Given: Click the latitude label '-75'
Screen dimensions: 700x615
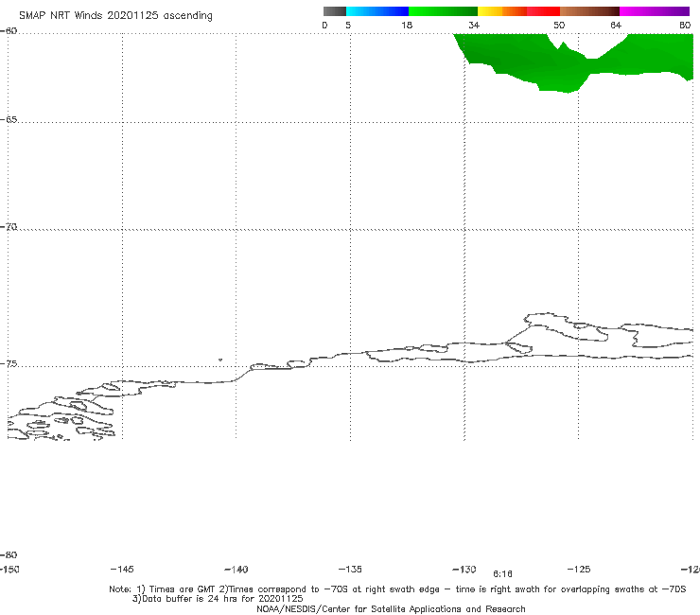Looking at the screenshot, I should click(9, 364).
